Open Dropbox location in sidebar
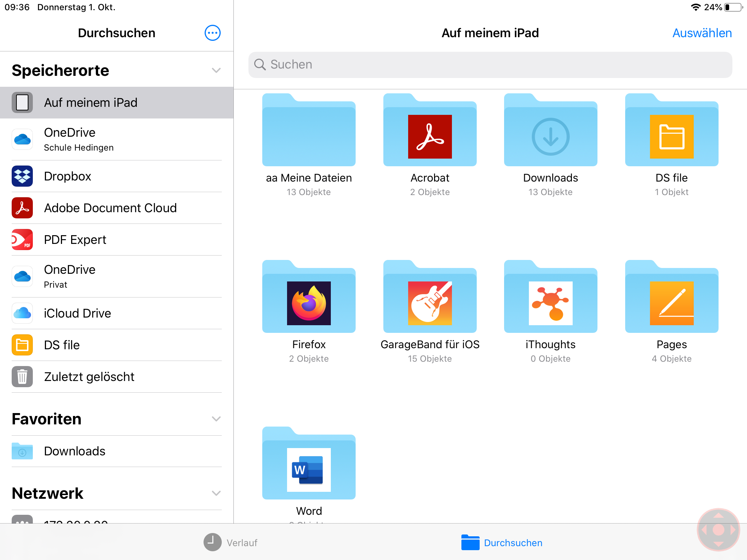This screenshot has width=747, height=560. (117, 176)
